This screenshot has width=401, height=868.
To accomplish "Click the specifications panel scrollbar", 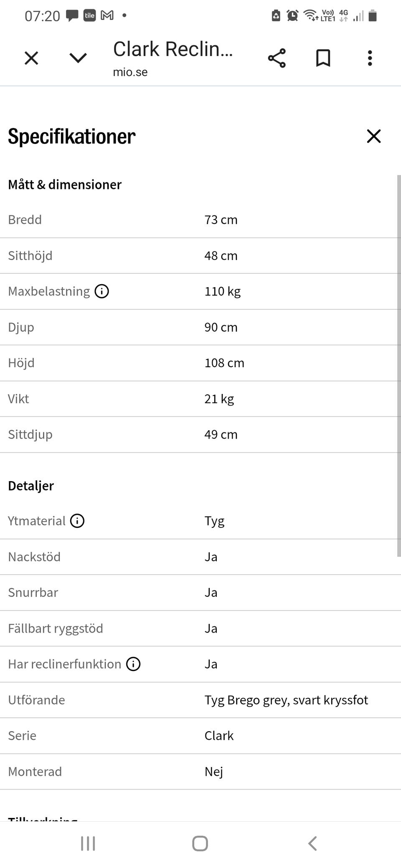I will (398, 366).
